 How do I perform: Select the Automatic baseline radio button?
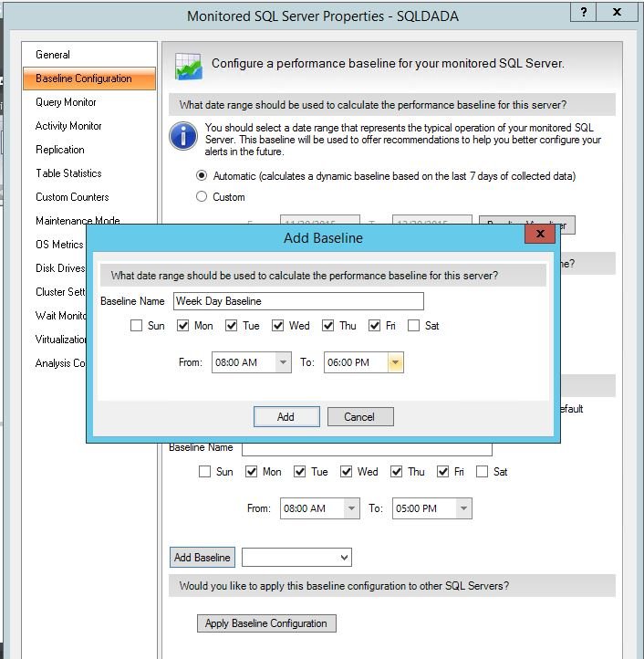pyautogui.click(x=202, y=175)
